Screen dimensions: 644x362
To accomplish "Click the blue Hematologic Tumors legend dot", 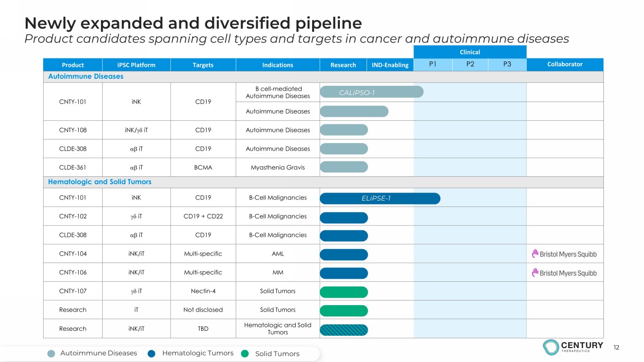I will 152,354.
